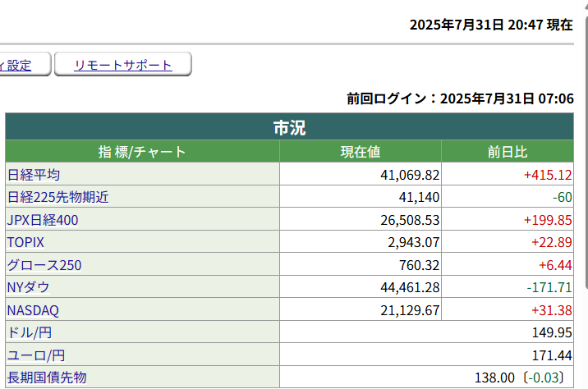
Task: Click the リモートサポート button
Action: [123, 65]
